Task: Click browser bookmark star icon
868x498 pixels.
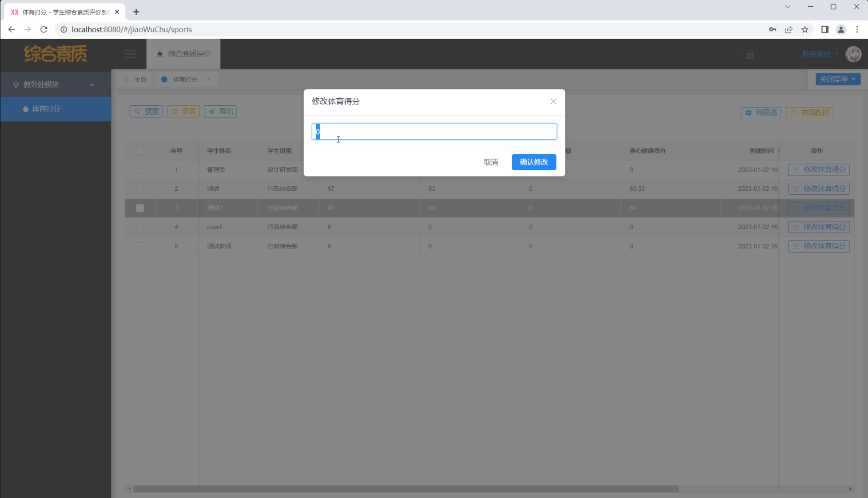Action: (804, 29)
